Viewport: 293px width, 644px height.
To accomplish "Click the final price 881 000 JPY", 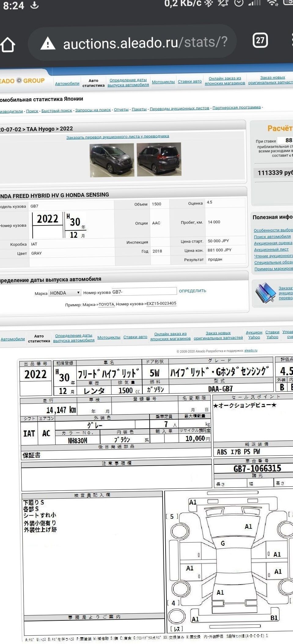I will click(x=220, y=250).
